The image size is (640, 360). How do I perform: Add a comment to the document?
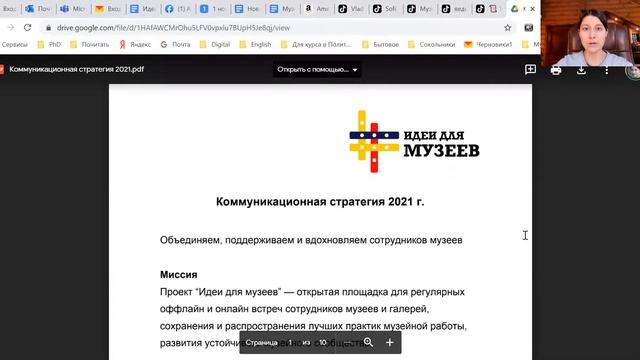530,70
